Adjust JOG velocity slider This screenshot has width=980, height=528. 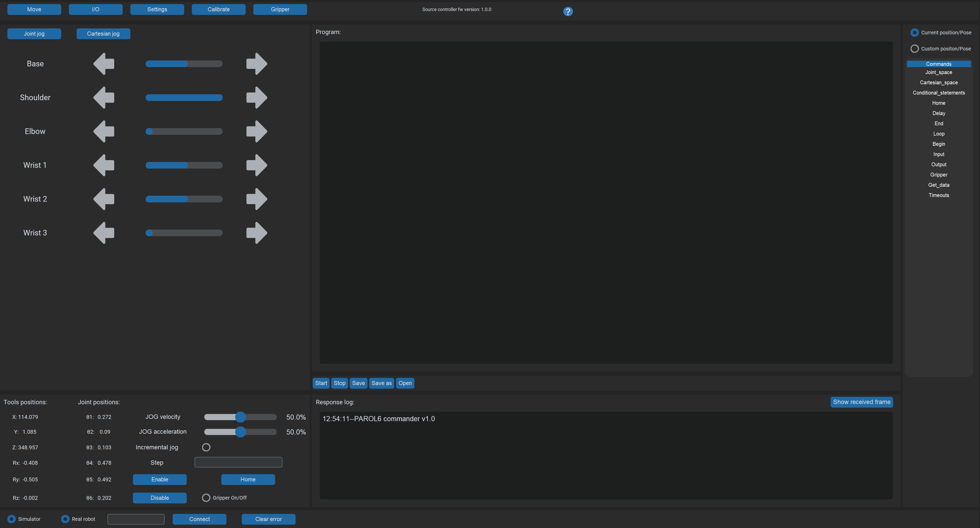(241, 417)
